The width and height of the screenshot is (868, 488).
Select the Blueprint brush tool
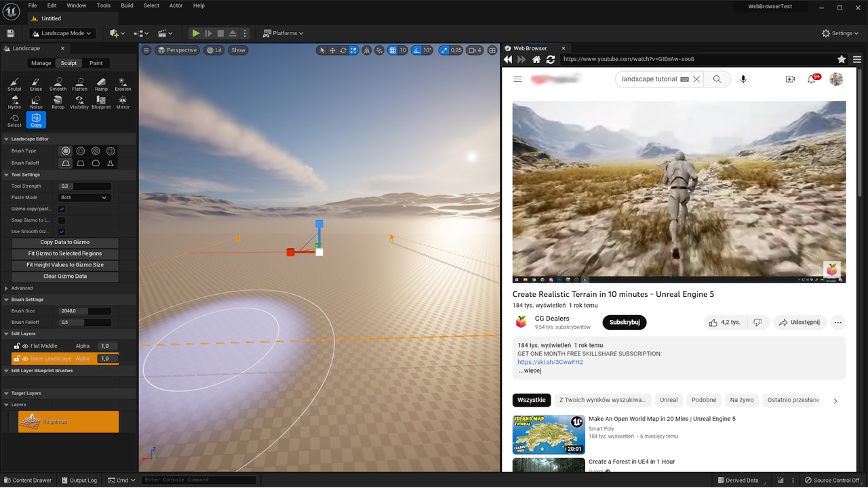(101, 102)
